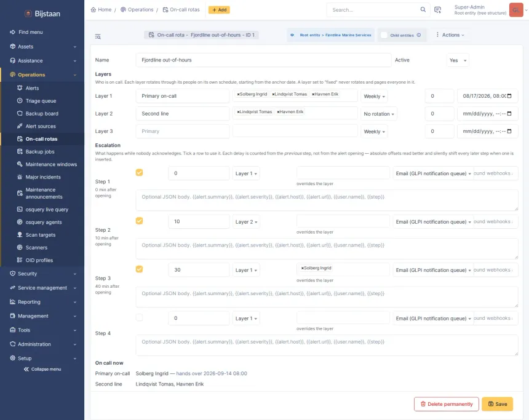
Task: Click the Save button
Action: pos(497,404)
